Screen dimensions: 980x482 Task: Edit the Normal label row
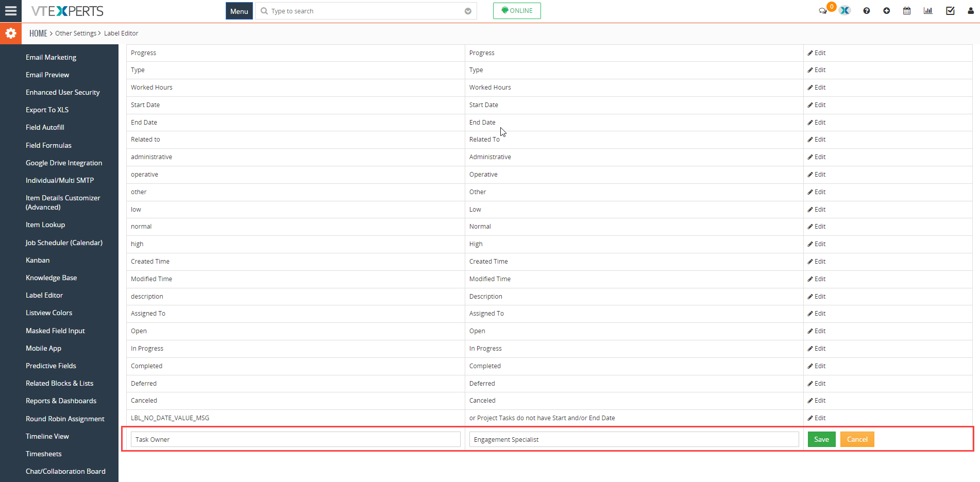(x=817, y=227)
